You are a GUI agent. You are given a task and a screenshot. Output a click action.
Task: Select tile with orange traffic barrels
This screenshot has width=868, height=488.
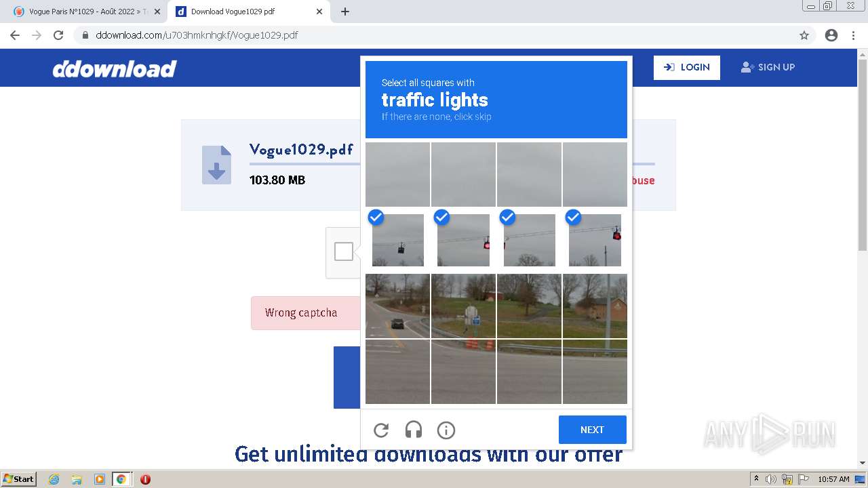[463, 306]
